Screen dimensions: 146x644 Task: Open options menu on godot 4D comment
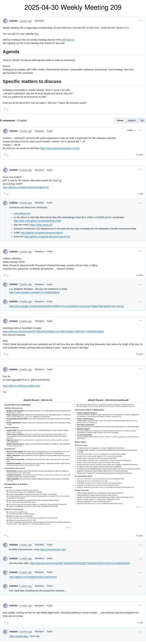[141, 169]
